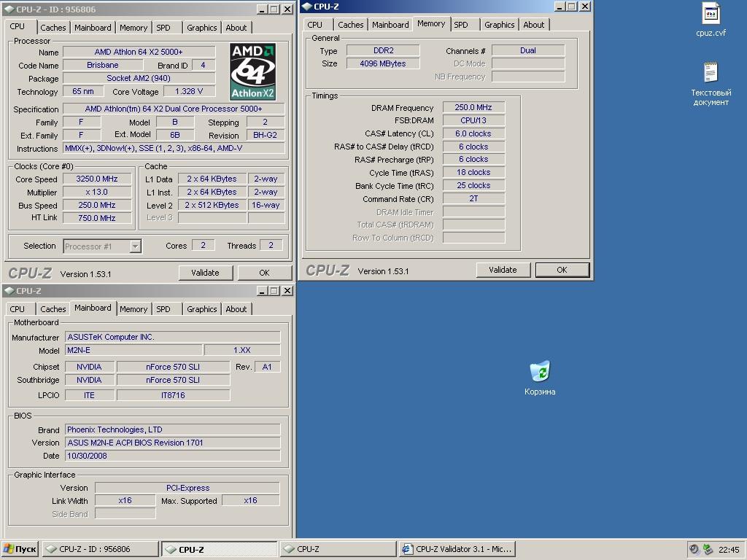
Task: Activate the third CPU-Z taskbar button
Action: tap(337, 549)
